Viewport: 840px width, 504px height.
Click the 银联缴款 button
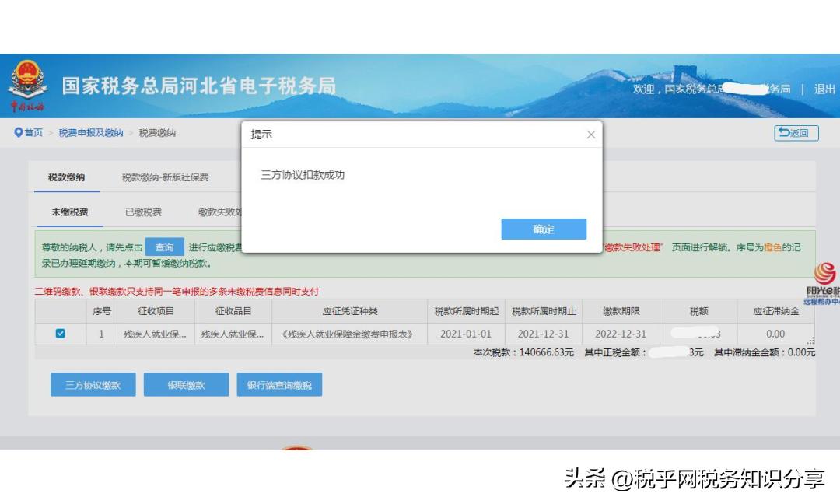click(186, 384)
